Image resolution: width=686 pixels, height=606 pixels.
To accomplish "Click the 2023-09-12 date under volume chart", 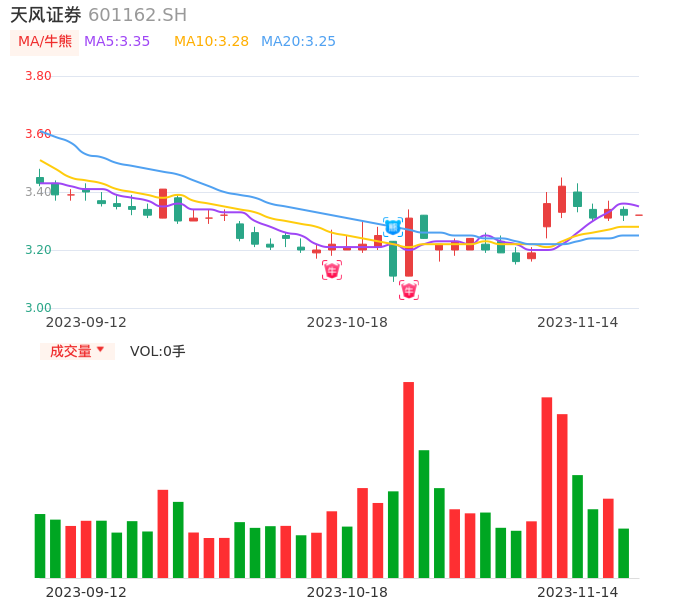I will (86, 592).
